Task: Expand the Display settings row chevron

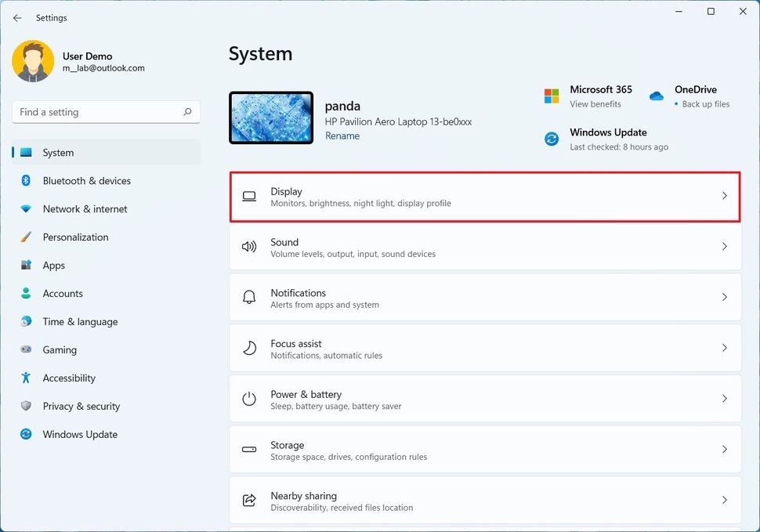Action: point(724,196)
